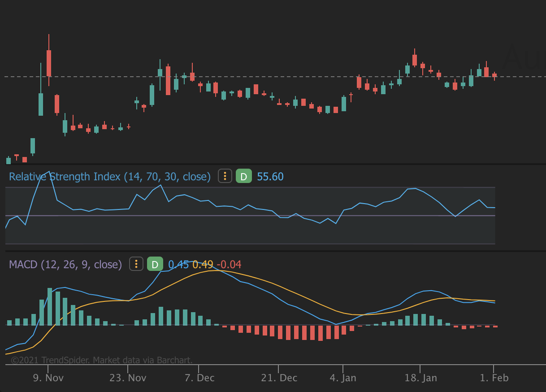Click the 4. Jan date label
Screen dimensions: 546x392
[x=343, y=378]
